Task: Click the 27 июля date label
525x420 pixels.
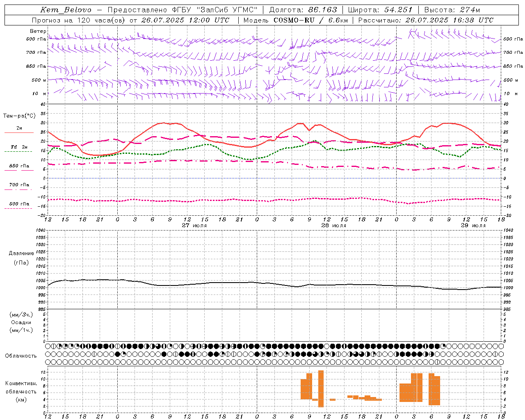Action: pos(194,226)
